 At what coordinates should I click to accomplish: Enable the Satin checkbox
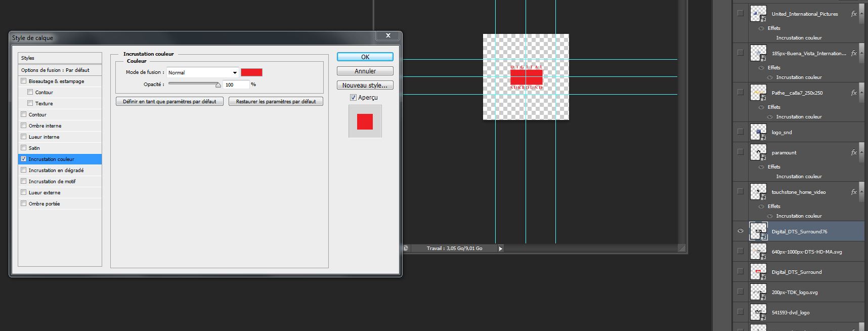pos(23,148)
